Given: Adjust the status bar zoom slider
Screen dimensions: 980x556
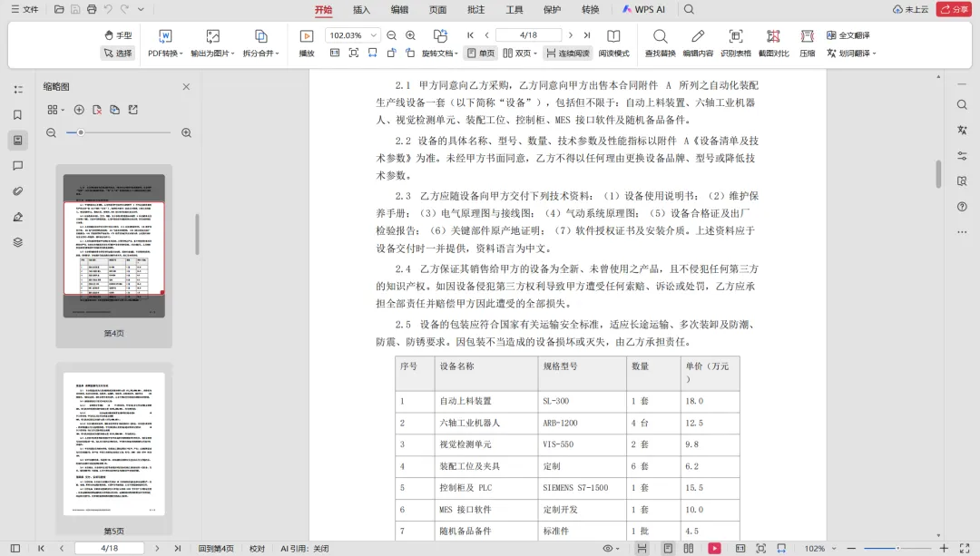Looking at the screenshot, I should (x=897, y=549).
